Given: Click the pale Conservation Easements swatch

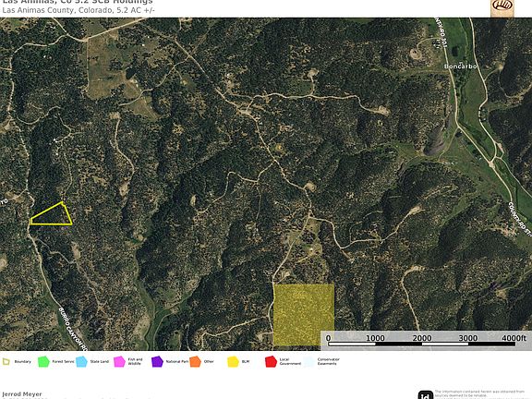Looking at the screenshot, I should (x=309, y=362).
